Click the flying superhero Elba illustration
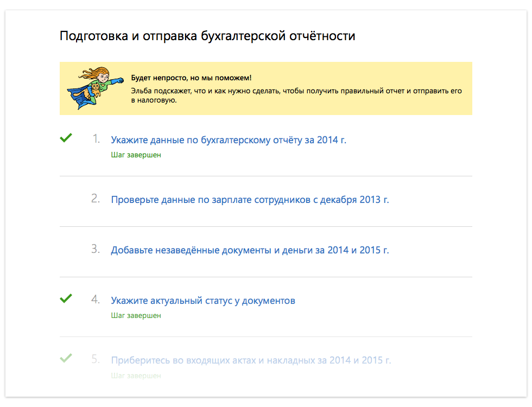Viewport: 532px width, 407px height. click(x=96, y=88)
